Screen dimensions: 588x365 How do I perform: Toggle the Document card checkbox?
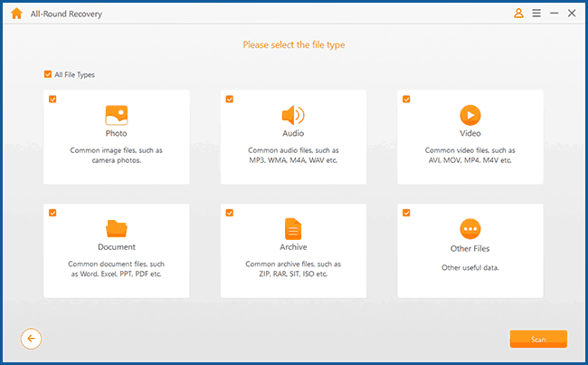pos(52,213)
